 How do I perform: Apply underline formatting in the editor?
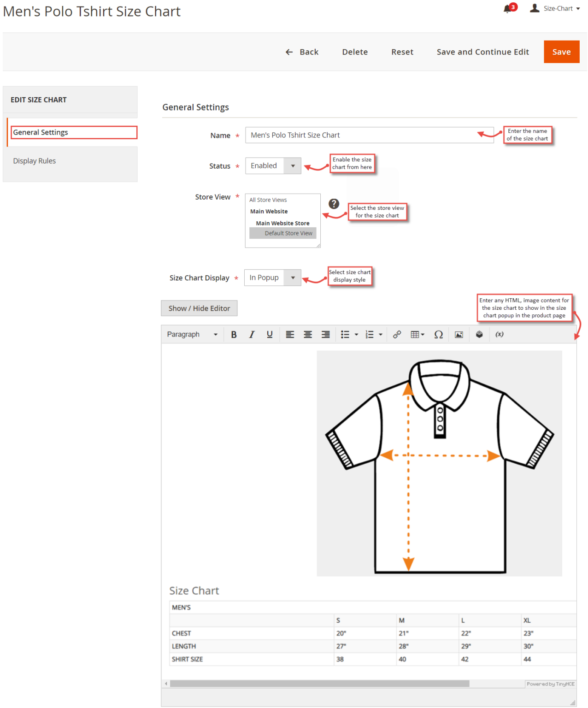click(270, 334)
